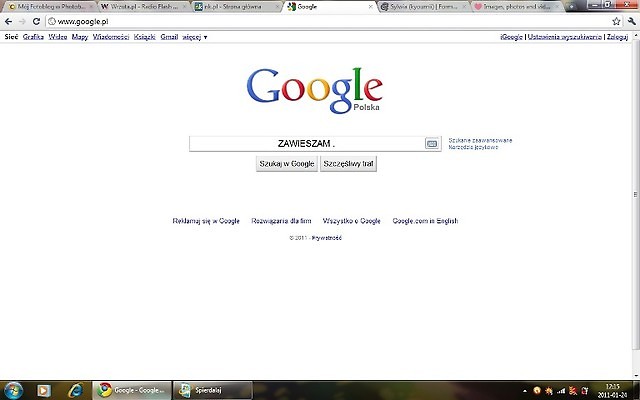Open the Windows Start menu orb

click(13, 390)
